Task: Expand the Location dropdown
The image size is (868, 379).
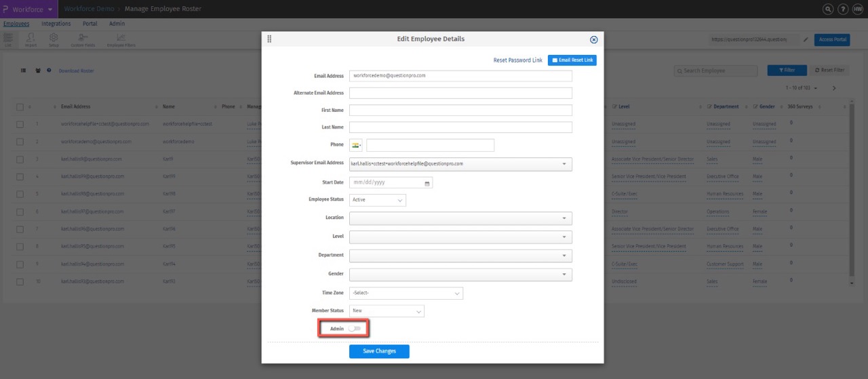Action: [x=460, y=218]
